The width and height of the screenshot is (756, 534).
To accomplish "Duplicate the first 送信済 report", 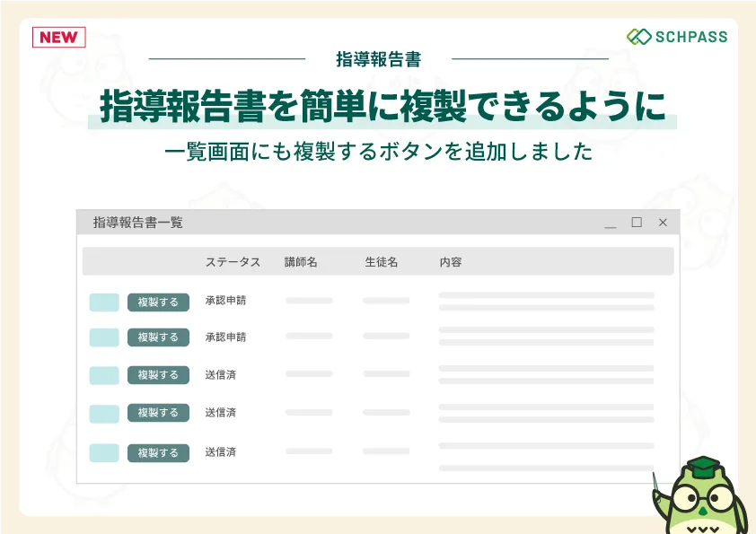I will [x=158, y=375].
